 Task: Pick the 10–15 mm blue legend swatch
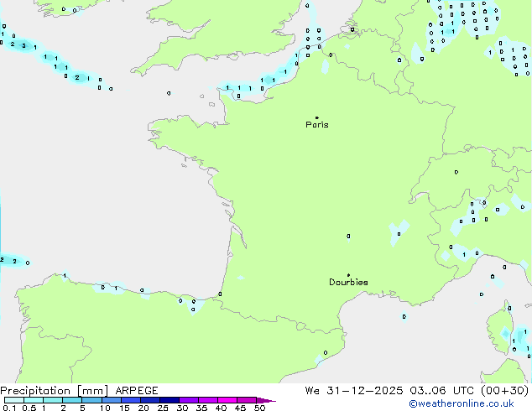[112, 400]
